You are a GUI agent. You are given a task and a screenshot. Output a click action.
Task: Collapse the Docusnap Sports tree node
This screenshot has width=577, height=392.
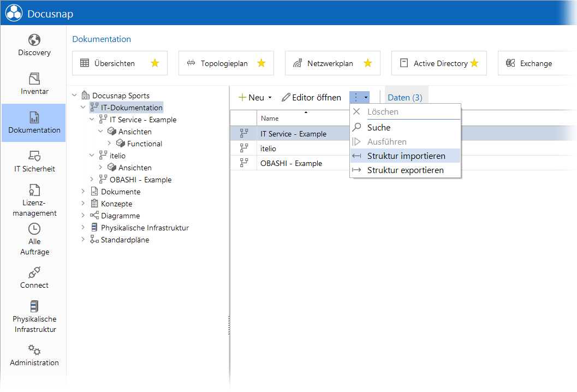pyautogui.click(x=74, y=96)
